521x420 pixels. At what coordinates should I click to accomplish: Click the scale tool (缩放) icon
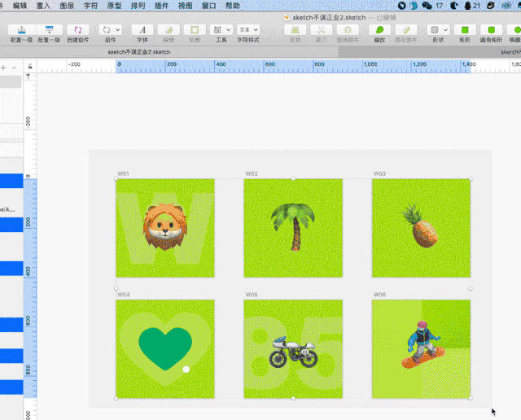click(x=379, y=30)
